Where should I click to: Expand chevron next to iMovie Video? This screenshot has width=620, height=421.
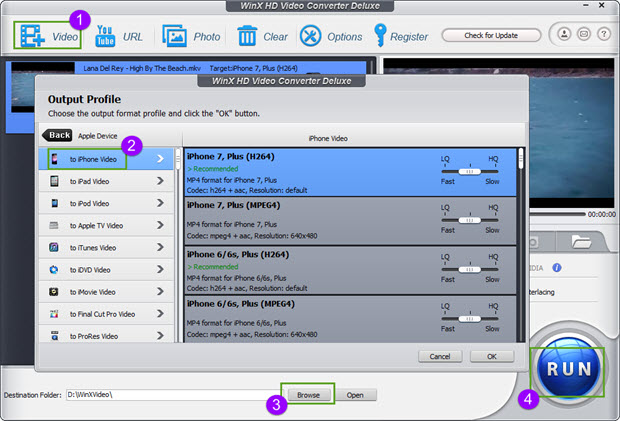pos(160,291)
